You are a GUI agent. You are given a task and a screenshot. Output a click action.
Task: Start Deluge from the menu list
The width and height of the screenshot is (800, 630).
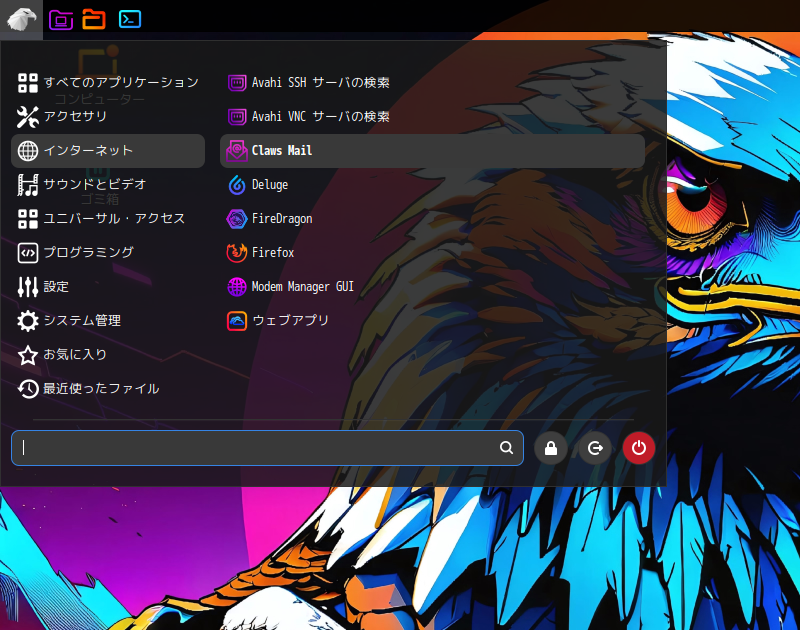tap(432, 185)
